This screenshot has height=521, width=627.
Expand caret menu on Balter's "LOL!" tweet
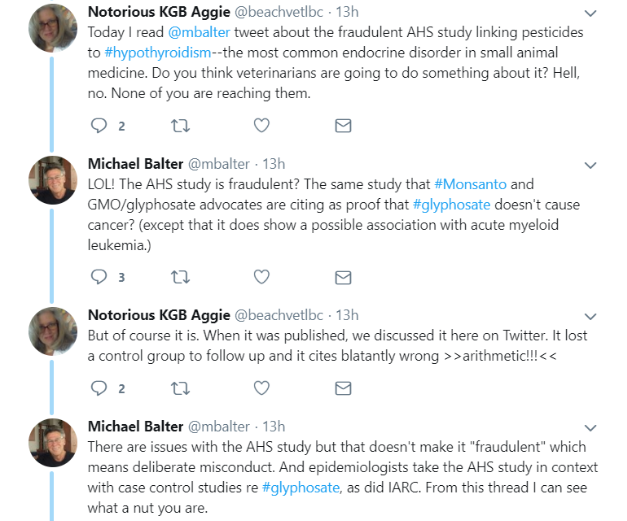click(x=591, y=165)
